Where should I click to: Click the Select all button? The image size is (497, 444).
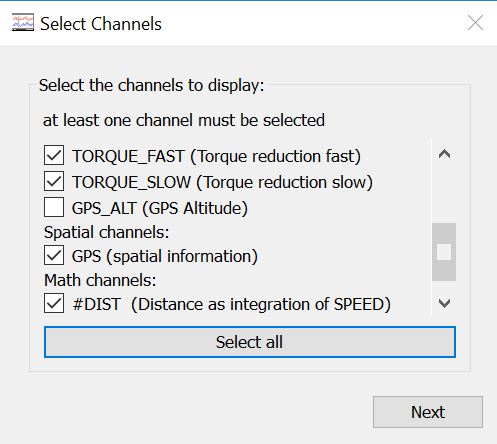(x=250, y=342)
